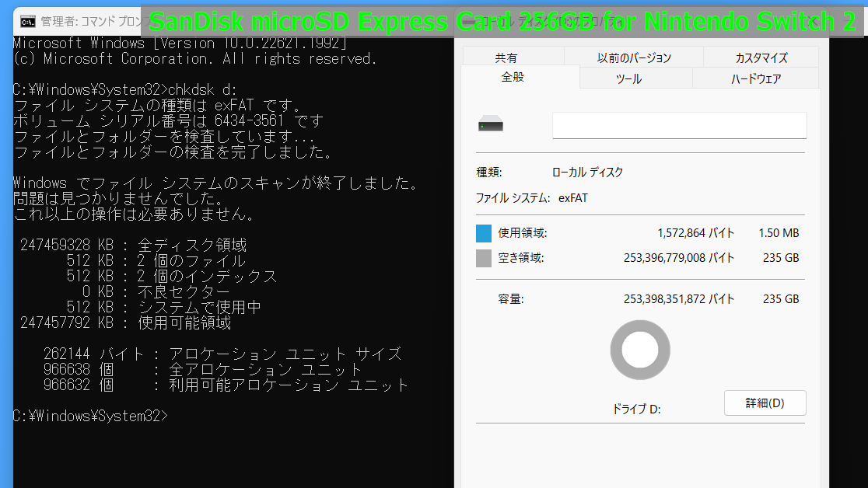Select the カスタマイズ tab

(761, 58)
